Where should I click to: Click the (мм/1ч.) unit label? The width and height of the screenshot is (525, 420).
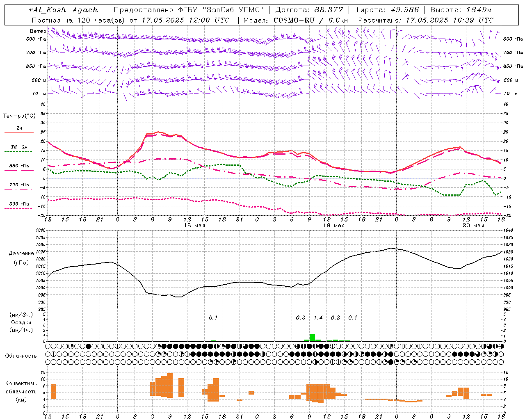tap(21, 330)
